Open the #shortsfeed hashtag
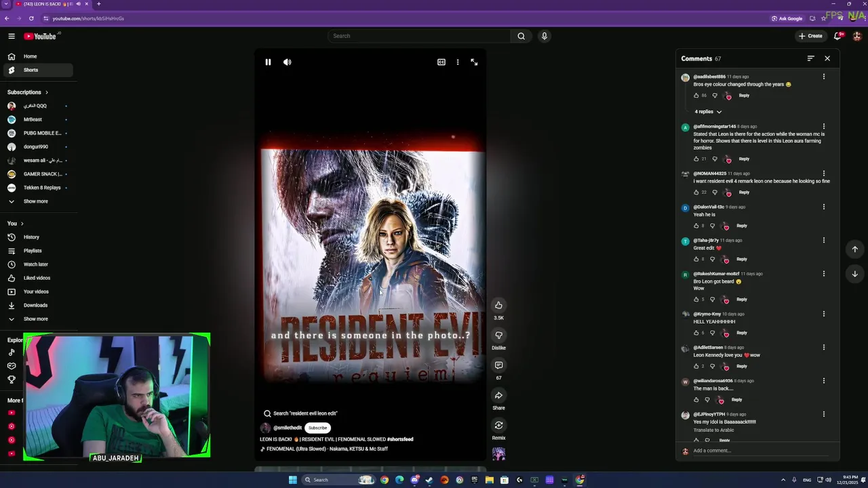Screen dimensions: 868x488 400,439
